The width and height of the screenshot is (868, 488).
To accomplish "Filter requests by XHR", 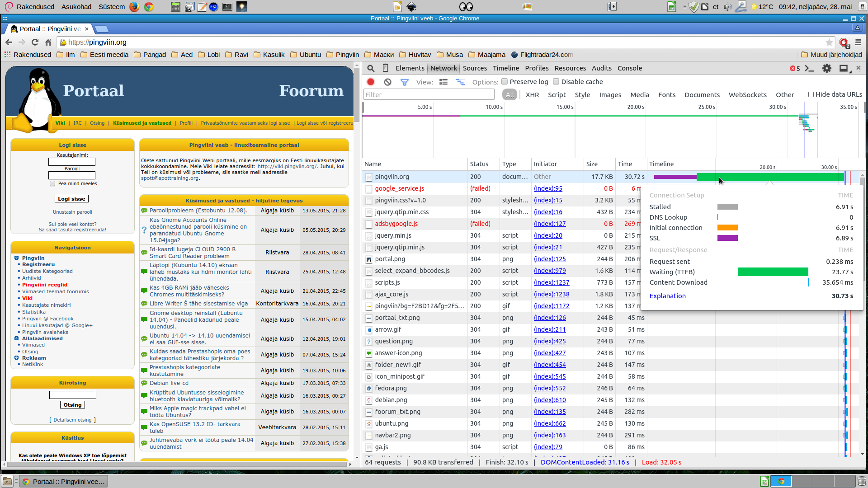I will 532,95.
